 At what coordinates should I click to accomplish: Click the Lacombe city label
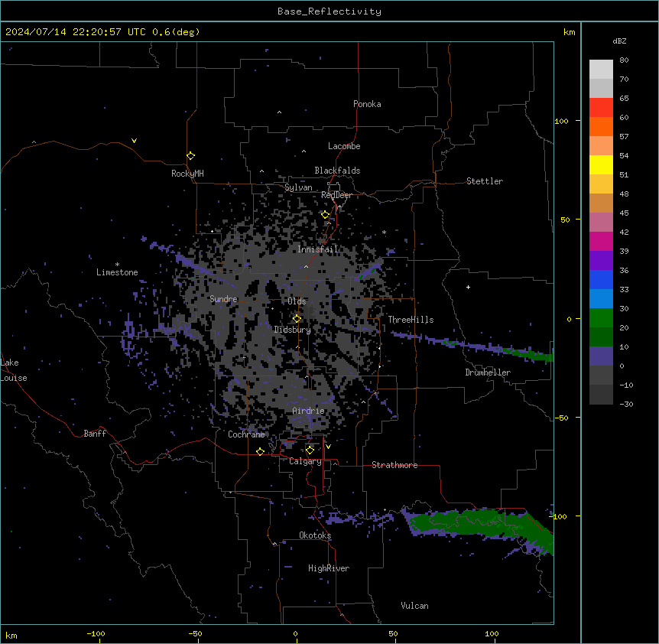tap(344, 146)
